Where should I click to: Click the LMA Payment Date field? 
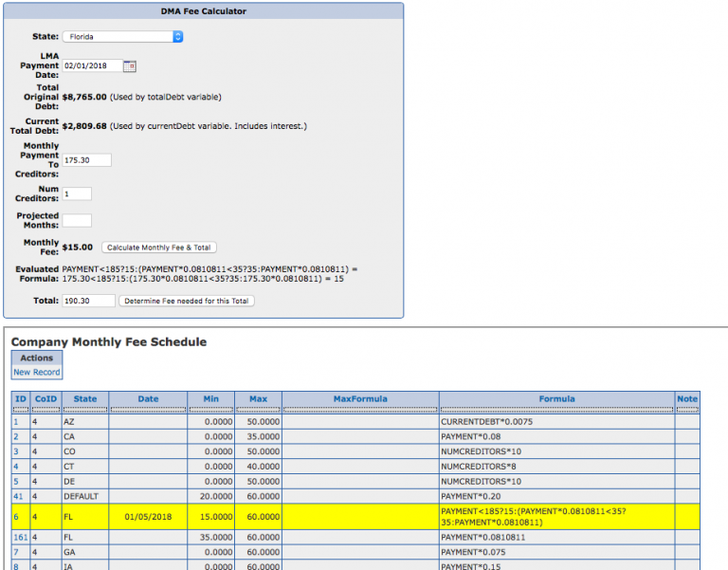point(92,66)
